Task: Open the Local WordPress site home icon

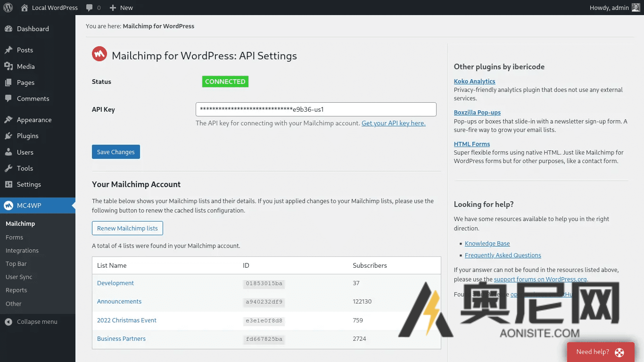Action: tap(25, 8)
